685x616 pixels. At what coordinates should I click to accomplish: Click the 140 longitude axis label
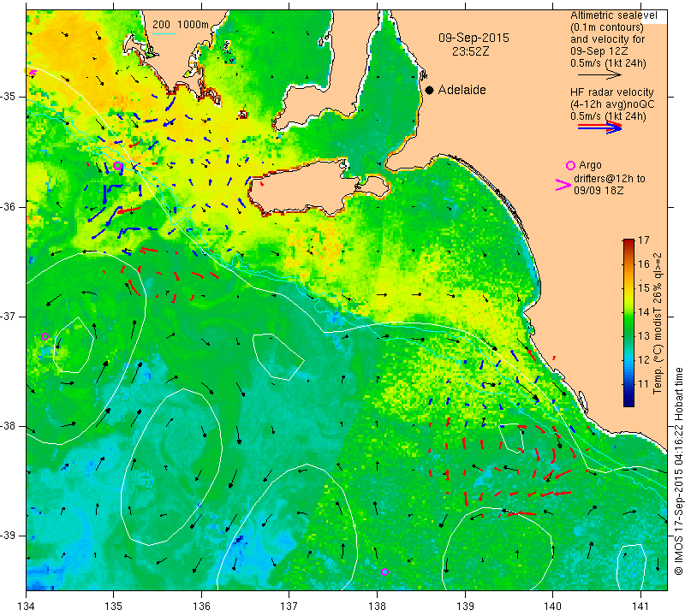point(552,607)
